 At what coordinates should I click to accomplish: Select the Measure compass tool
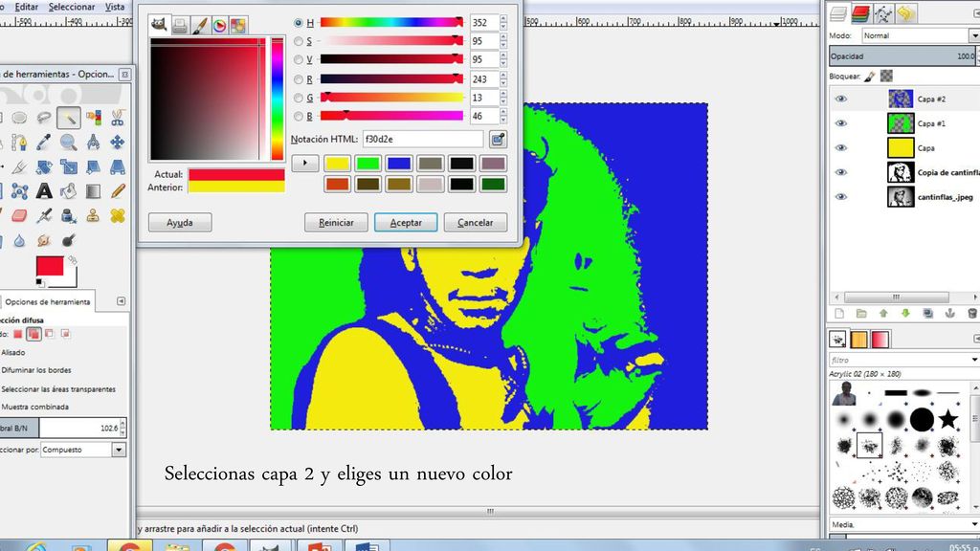93,143
